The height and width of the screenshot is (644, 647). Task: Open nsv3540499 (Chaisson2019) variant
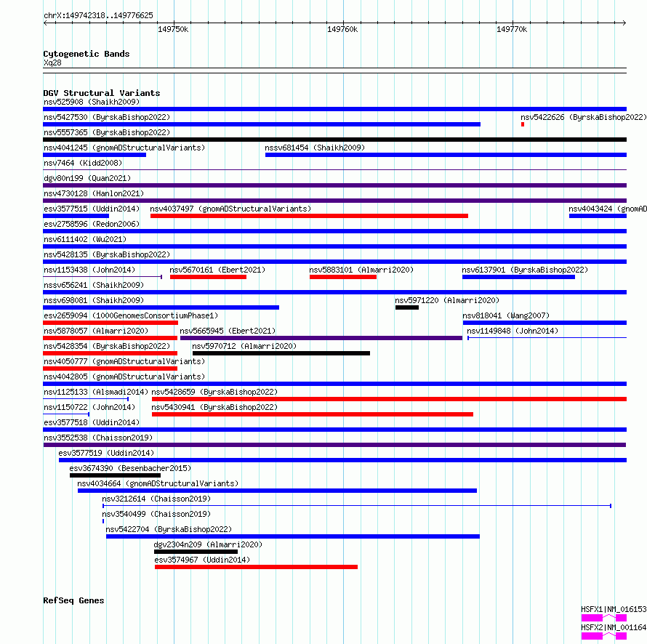click(x=156, y=514)
